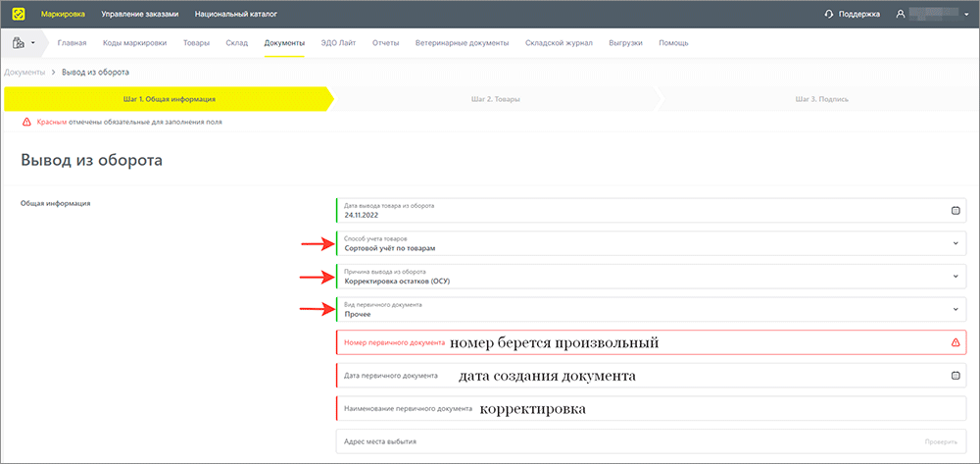
Task: Open Национальный каталог top menu
Action: coord(235,14)
